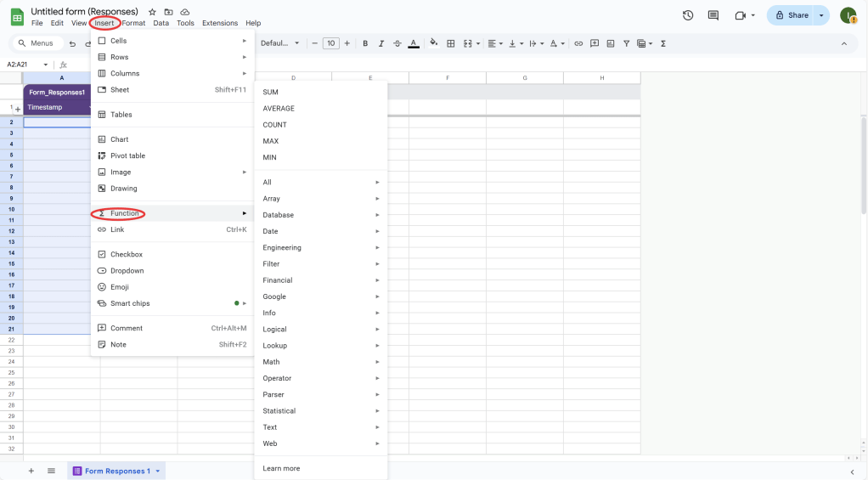The width and height of the screenshot is (868, 480).
Task: Click the bold formatting icon
Action: coord(365,43)
